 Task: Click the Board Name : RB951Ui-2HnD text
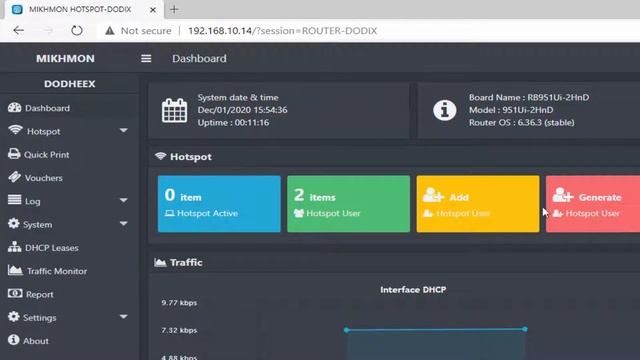tap(529, 98)
